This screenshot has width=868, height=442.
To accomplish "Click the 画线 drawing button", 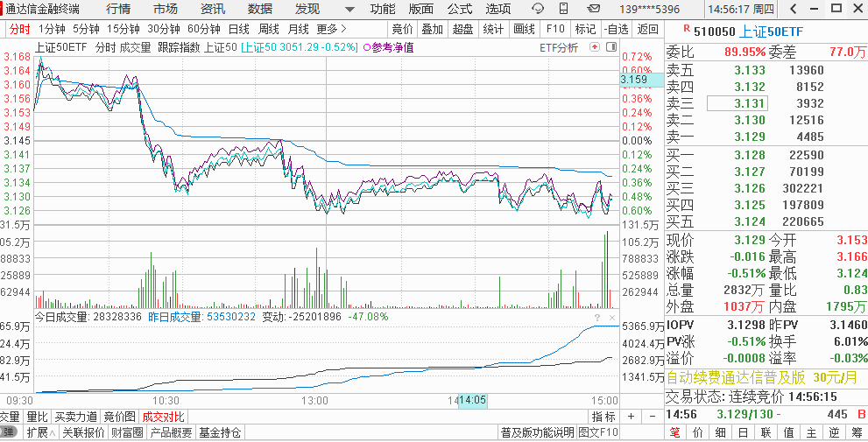I will coord(524,29).
